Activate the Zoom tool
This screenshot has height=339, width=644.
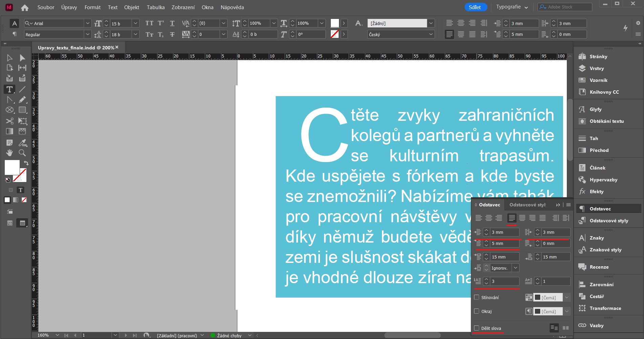22,153
